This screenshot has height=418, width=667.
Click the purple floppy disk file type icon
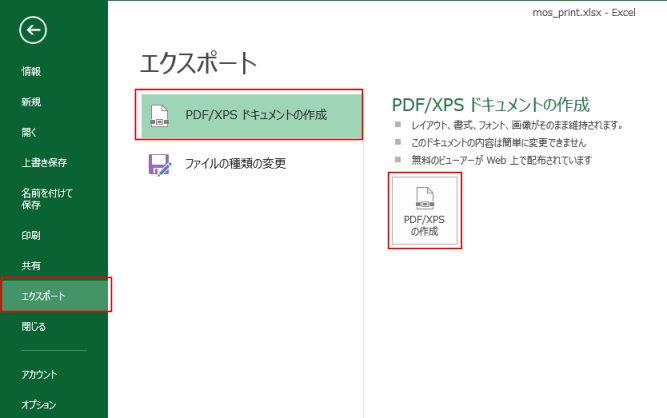pos(160,165)
